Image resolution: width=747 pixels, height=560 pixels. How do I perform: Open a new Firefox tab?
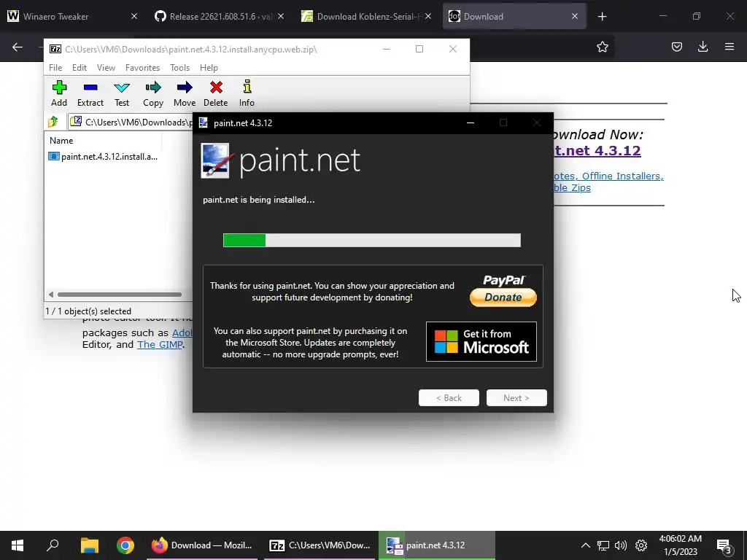[602, 17]
